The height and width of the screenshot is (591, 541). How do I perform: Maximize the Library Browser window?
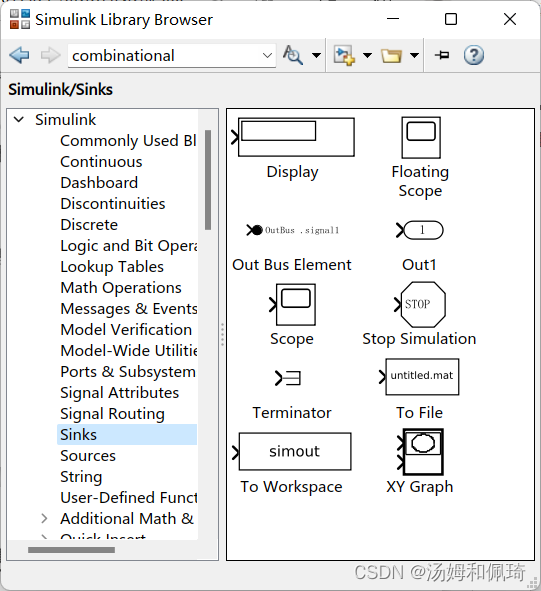coord(451,19)
